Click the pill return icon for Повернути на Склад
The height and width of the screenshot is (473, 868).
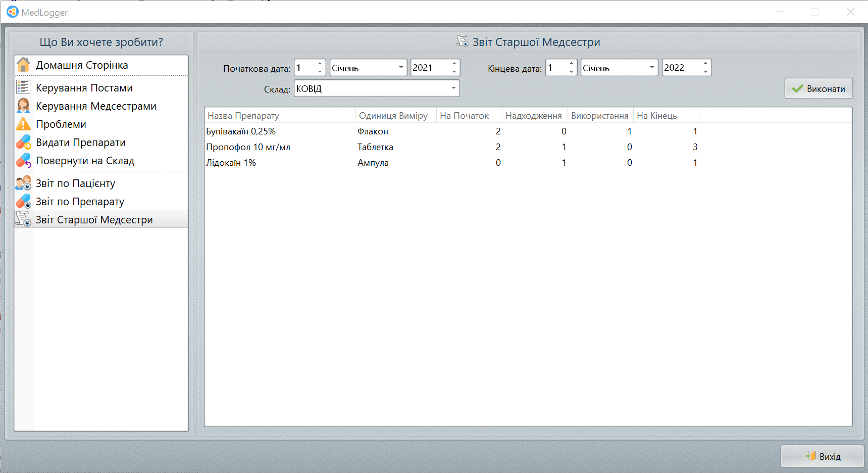[23, 160]
